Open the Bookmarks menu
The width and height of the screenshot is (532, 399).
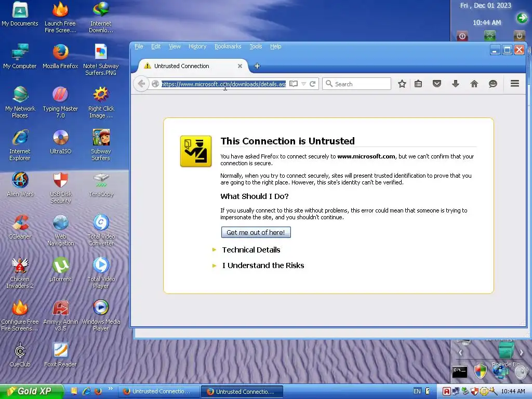coord(228,46)
